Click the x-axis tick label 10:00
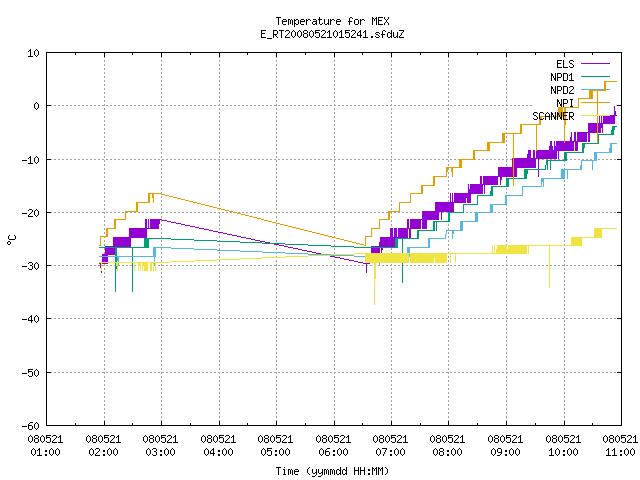Screen dimensions: 640x480 [564, 452]
